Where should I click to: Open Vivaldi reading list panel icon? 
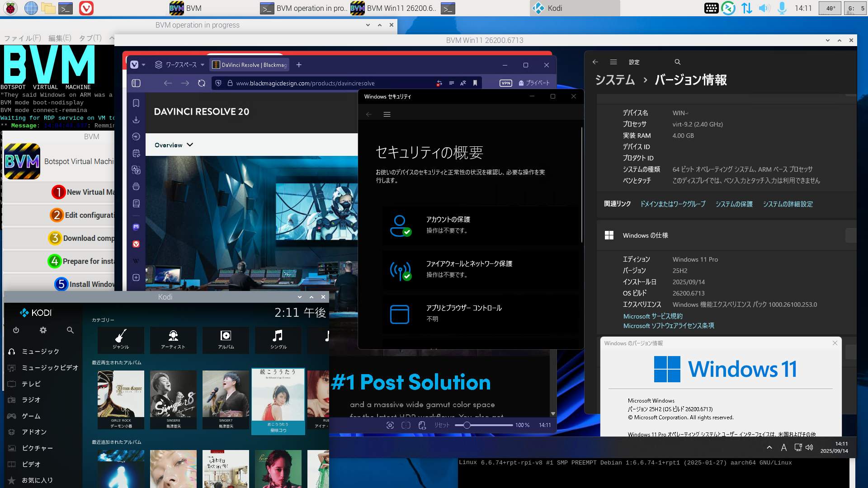(136, 203)
